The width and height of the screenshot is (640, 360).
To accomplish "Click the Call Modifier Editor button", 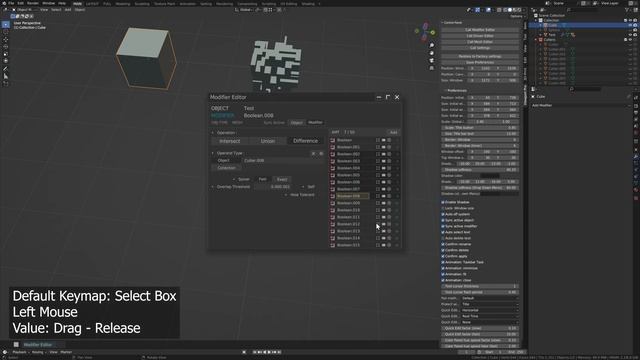I will 480,30.
